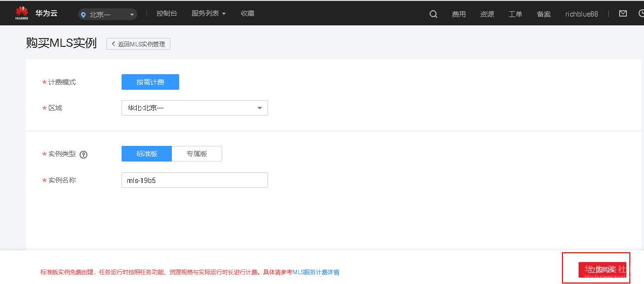Open the 北京一 region selector
This screenshot has height=284, width=644.
coord(107,15)
